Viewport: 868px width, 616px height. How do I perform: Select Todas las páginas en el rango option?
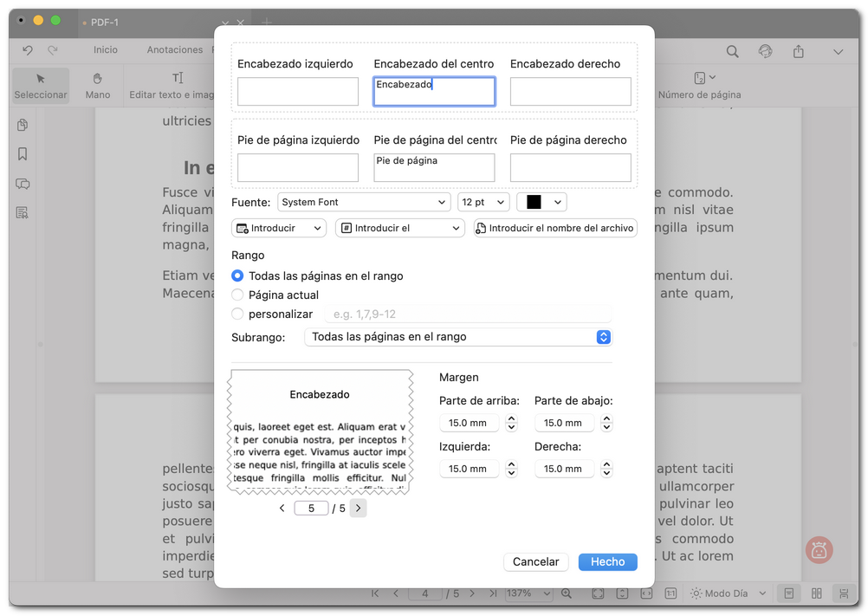click(x=236, y=276)
